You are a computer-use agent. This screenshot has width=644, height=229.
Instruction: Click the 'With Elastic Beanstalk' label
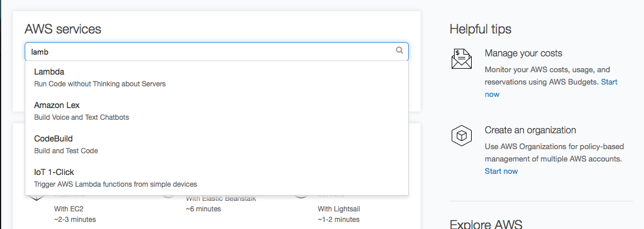(221, 198)
